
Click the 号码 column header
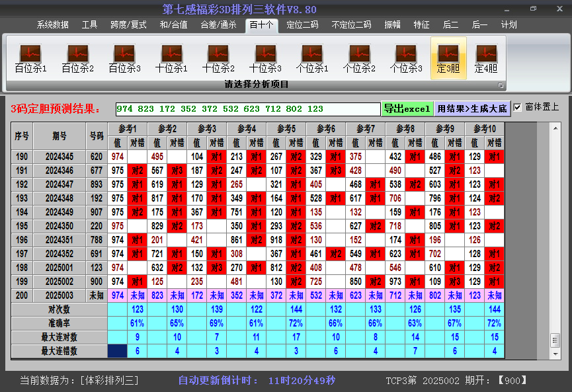click(97, 136)
